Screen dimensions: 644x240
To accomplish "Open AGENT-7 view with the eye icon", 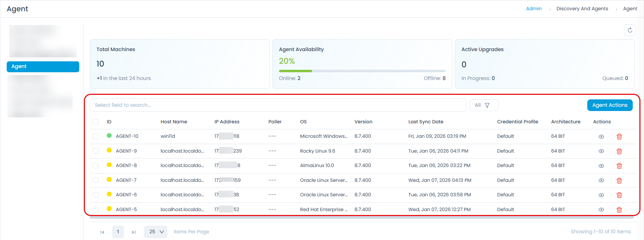I will [601, 180].
